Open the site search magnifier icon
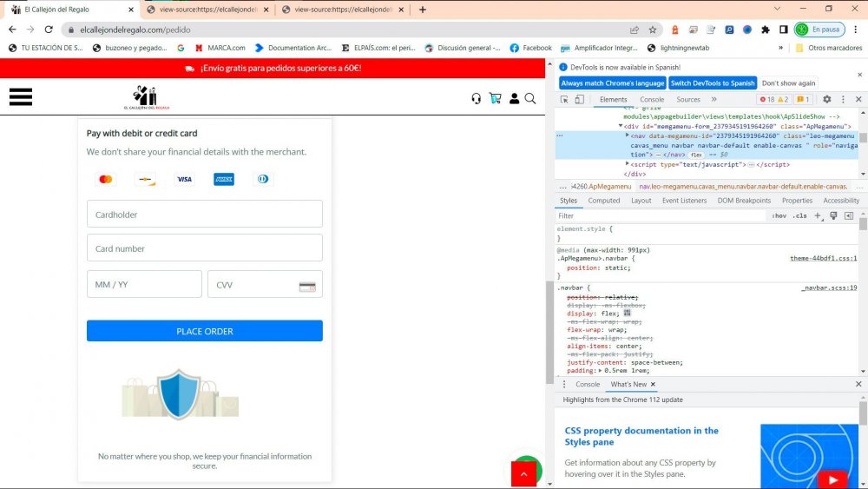This screenshot has width=868, height=489. coord(530,98)
